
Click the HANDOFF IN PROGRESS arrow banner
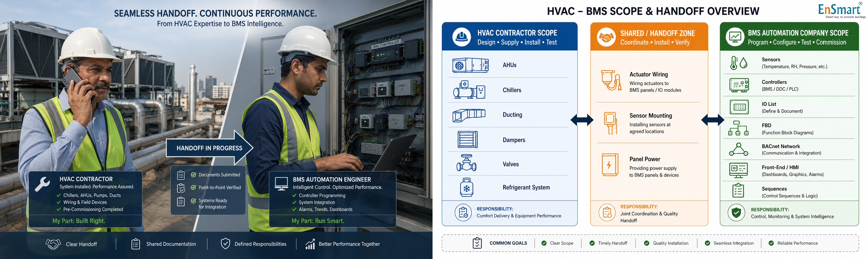[209, 148]
